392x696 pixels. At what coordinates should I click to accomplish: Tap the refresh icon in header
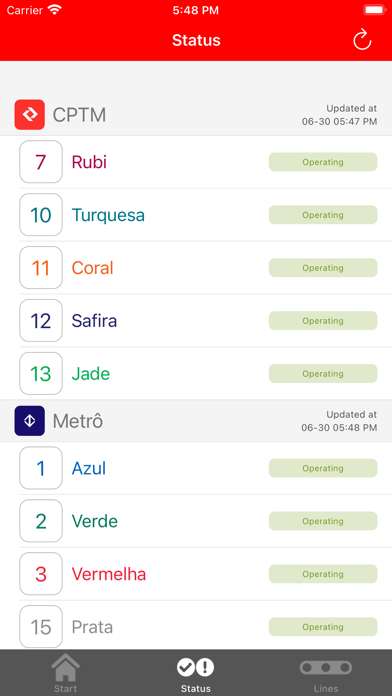(362, 40)
